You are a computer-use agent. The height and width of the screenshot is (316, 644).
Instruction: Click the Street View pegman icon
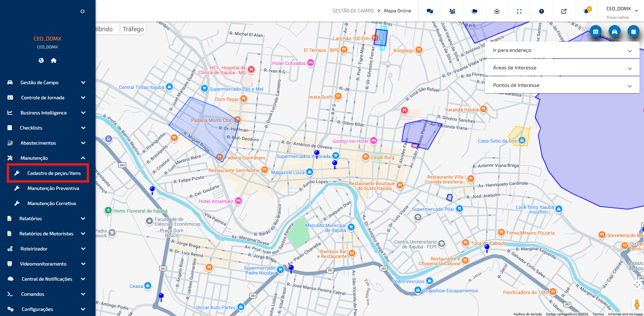coord(637,304)
